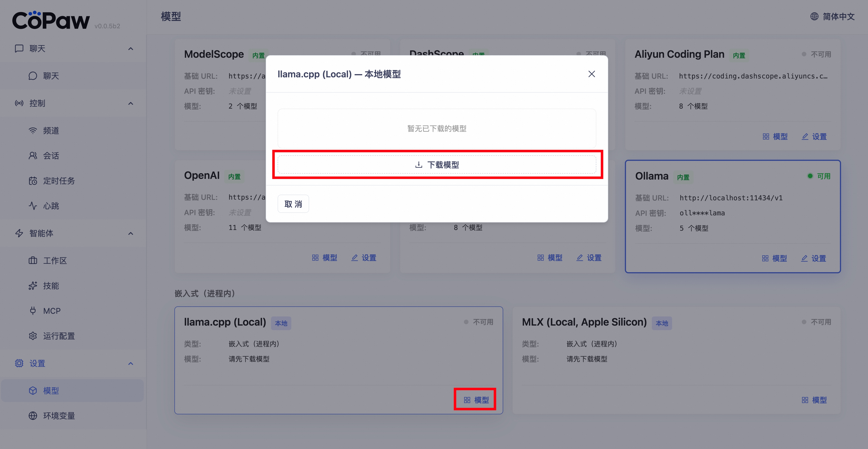Viewport: 868px width, 449px height.
Task: Collapse the 聊天 sidebar section chevron
Action: (x=131, y=49)
